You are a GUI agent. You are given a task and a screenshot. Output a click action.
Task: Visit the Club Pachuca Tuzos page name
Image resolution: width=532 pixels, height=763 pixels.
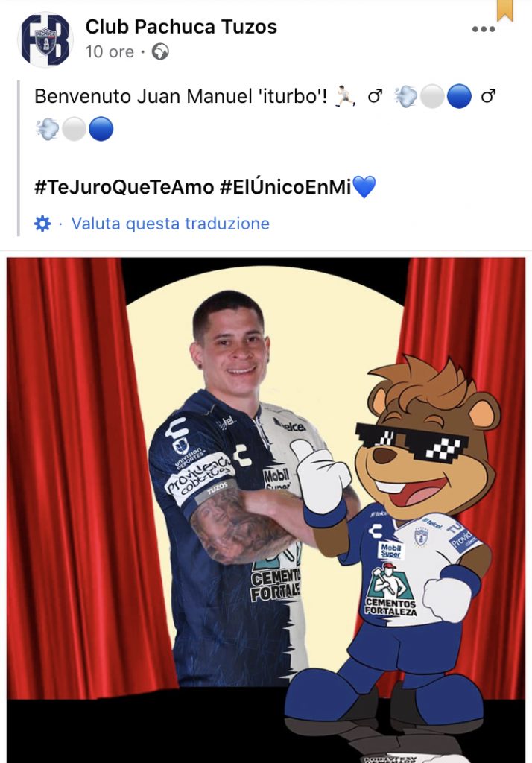[x=181, y=27]
